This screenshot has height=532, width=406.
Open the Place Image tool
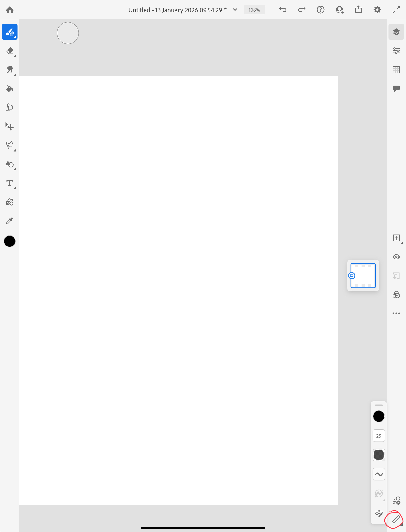click(x=10, y=202)
